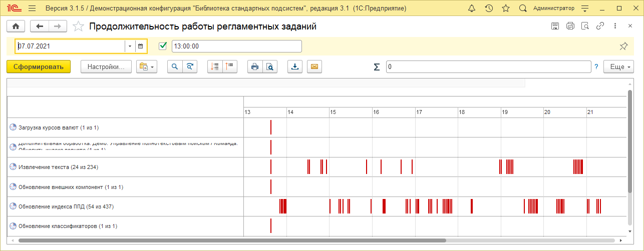Print using the top-right printer icon

point(570,26)
